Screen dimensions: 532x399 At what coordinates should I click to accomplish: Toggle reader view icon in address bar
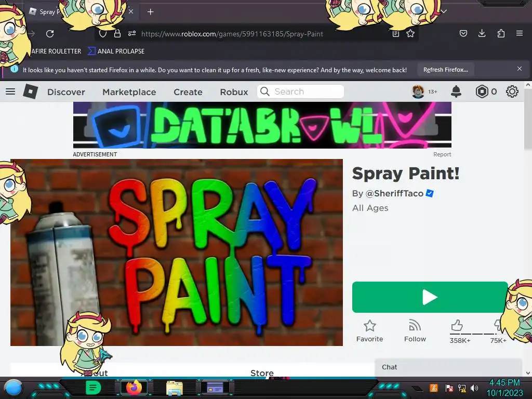tap(395, 34)
